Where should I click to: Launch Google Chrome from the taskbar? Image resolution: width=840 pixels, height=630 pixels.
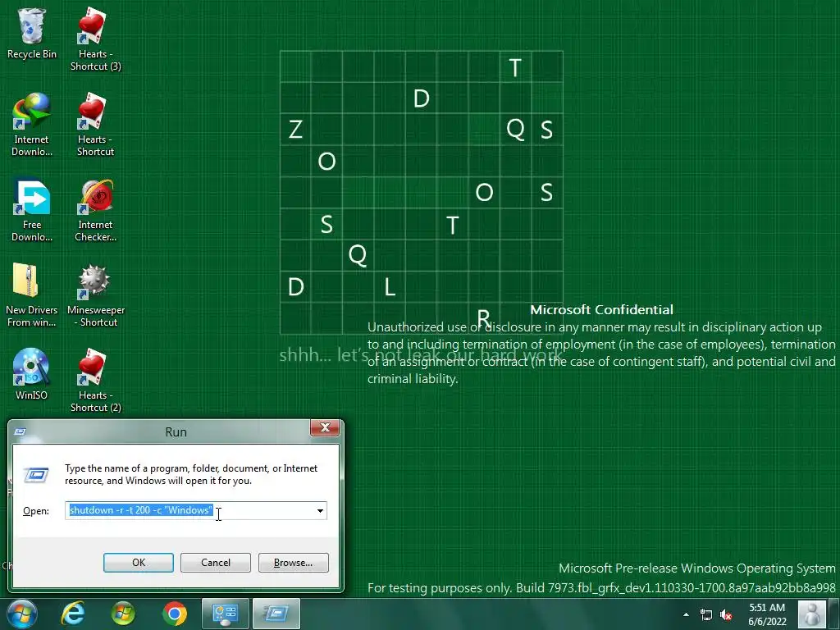tap(174, 614)
